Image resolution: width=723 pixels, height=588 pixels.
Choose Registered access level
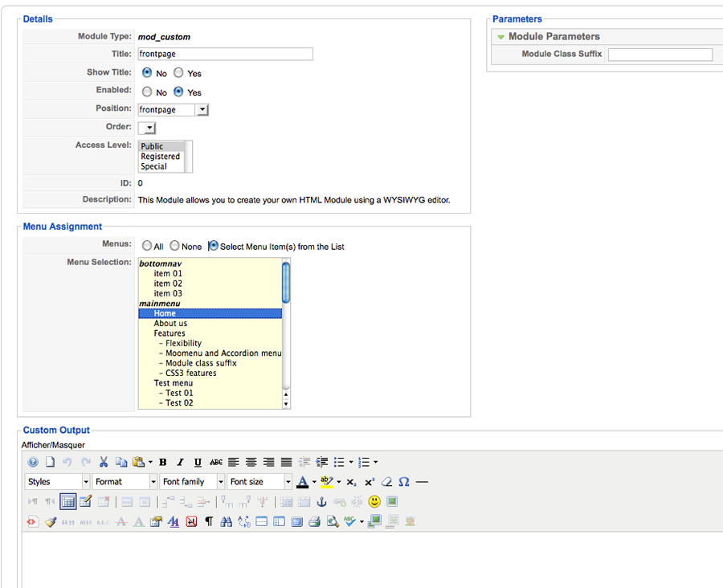pyautogui.click(x=160, y=157)
